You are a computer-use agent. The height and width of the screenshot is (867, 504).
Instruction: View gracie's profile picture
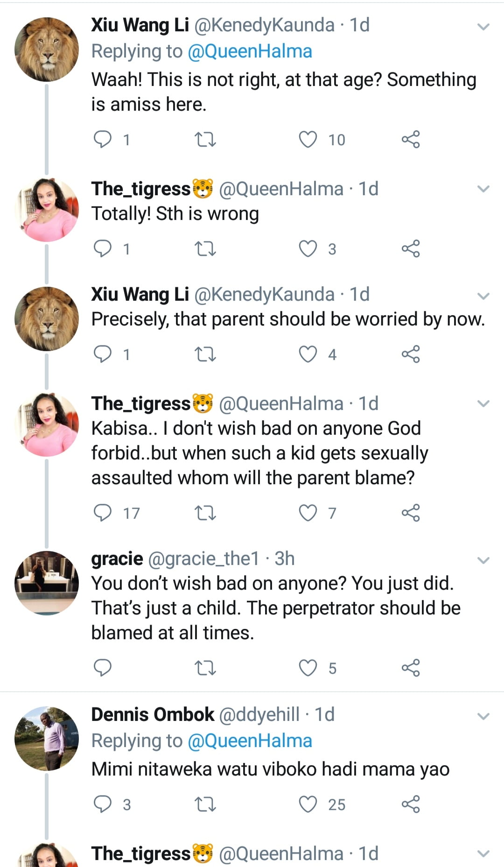click(47, 583)
